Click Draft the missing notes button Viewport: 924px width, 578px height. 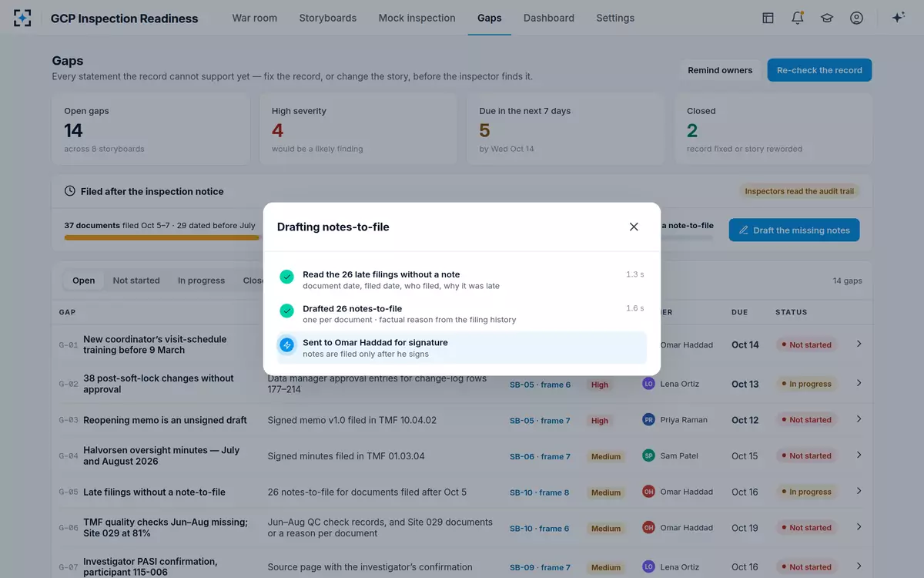pos(794,230)
